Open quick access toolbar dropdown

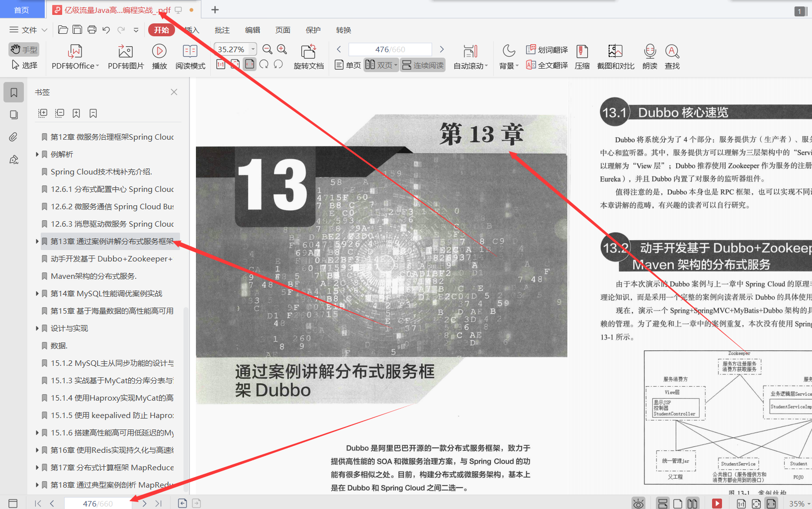(x=136, y=30)
